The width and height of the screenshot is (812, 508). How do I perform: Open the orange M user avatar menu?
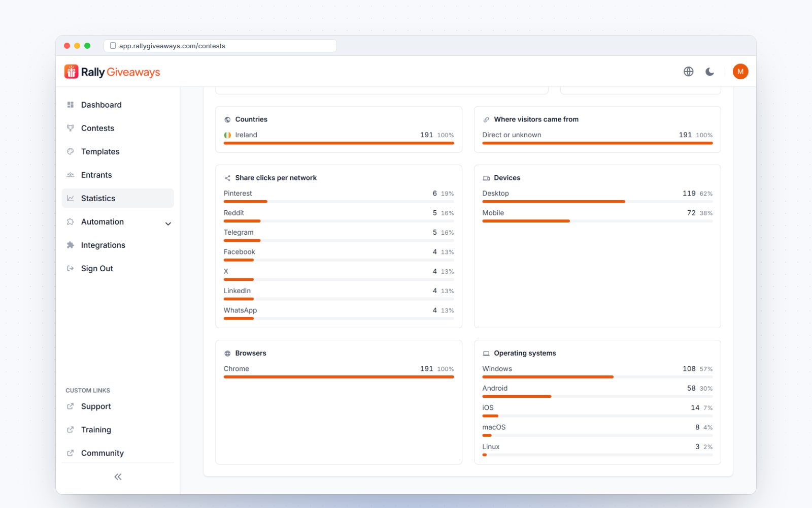click(x=740, y=72)
